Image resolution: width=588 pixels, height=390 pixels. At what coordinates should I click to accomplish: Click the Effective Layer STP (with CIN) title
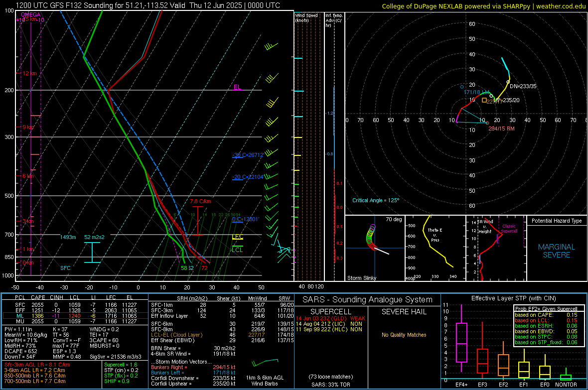pos(513,298)
